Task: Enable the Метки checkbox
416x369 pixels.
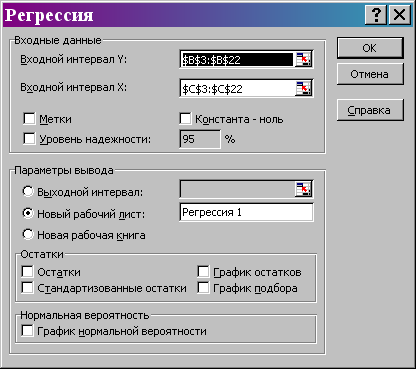Action: pos(29,119)
